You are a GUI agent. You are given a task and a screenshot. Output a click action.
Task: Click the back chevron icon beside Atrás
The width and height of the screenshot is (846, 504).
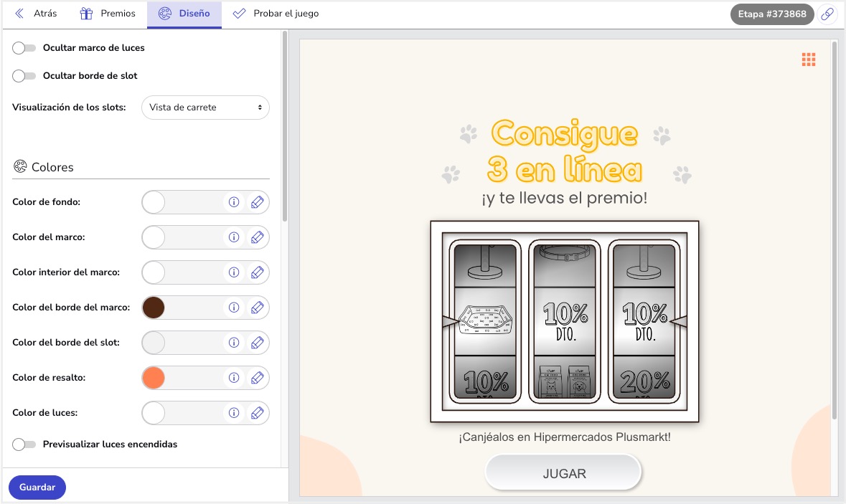19,14
